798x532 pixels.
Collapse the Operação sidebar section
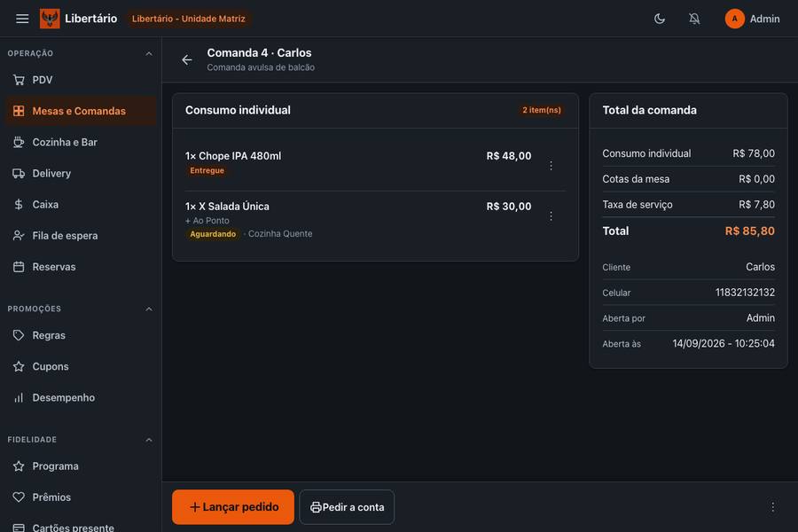coord(149,53)
